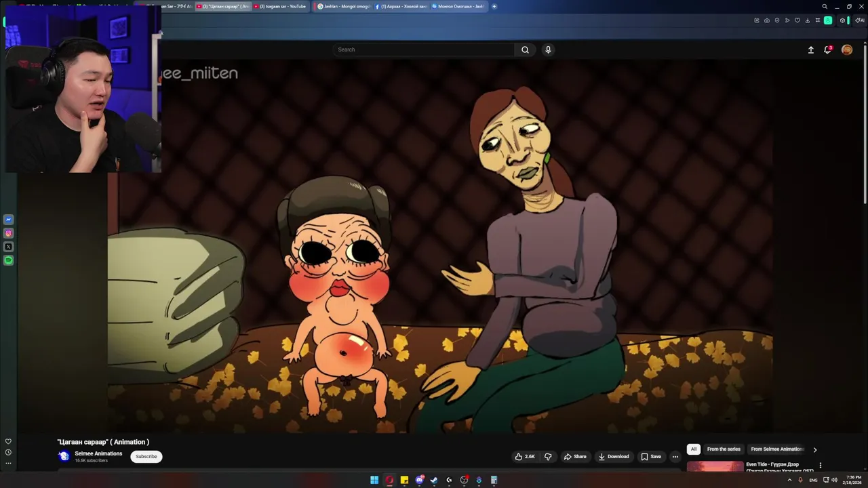Click the ENG language indicator in tray
Image resolution: width=868 pixels, height=488 pixels.
coord(813,480)
